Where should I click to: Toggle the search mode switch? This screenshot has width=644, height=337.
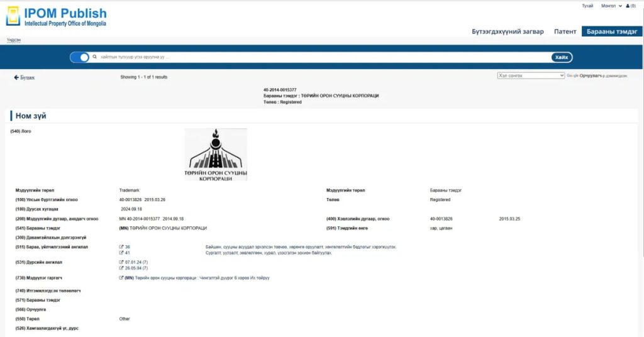tap(80, 57)
